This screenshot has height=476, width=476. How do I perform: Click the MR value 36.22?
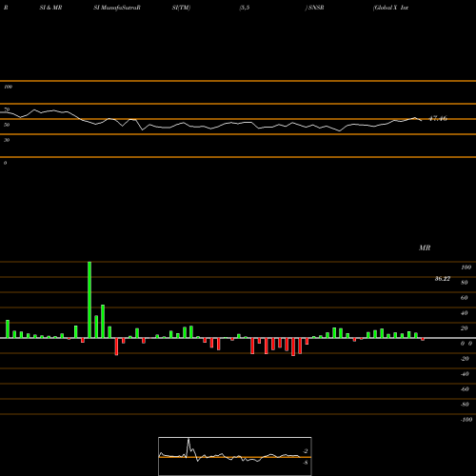click(443, 279)
